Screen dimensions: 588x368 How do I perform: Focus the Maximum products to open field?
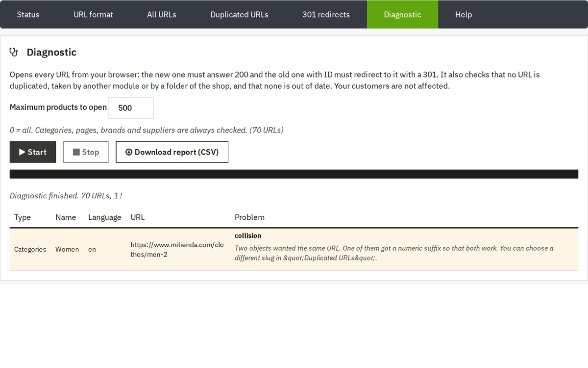131,107
